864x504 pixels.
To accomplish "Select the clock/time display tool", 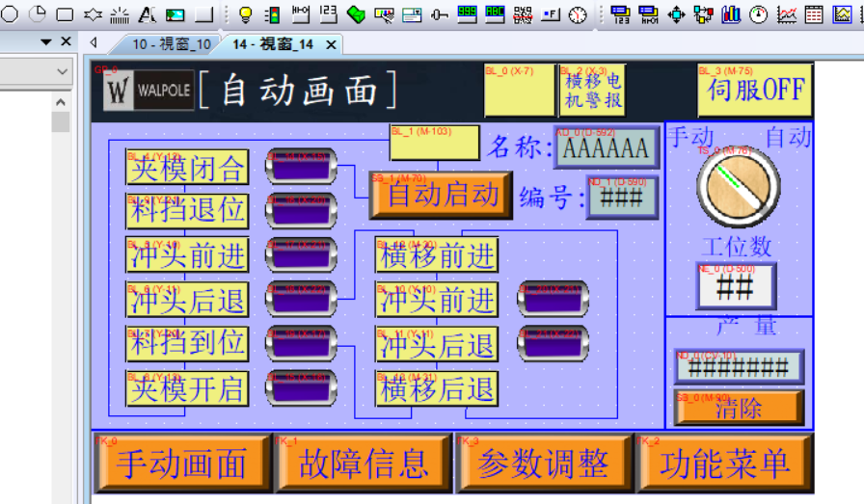I will point(578,14).
